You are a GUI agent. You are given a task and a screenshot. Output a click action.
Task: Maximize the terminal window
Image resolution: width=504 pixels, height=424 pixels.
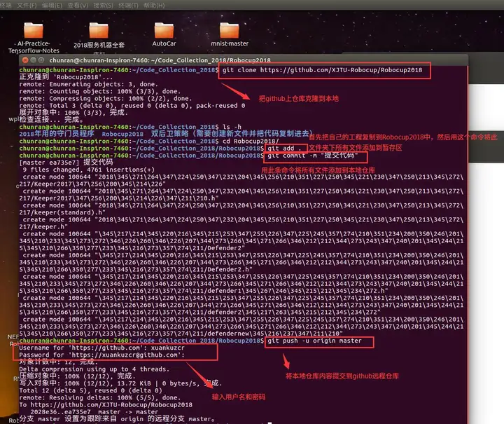[41, 60]
